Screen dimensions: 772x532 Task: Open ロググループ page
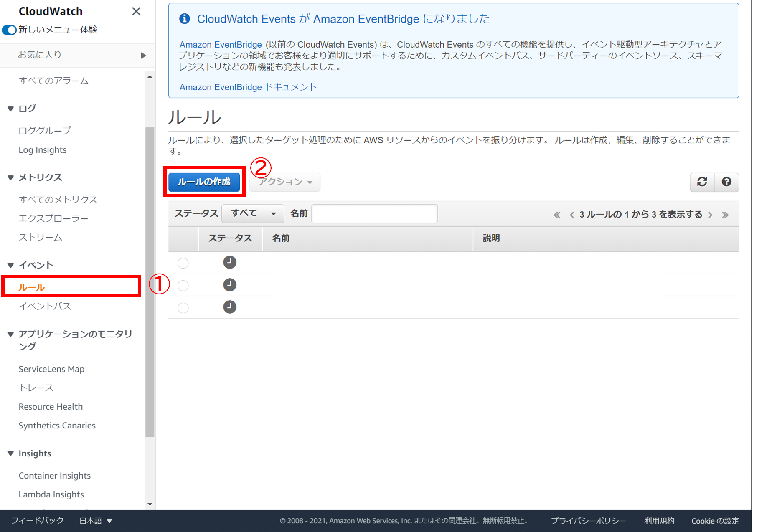pos(45,131)
